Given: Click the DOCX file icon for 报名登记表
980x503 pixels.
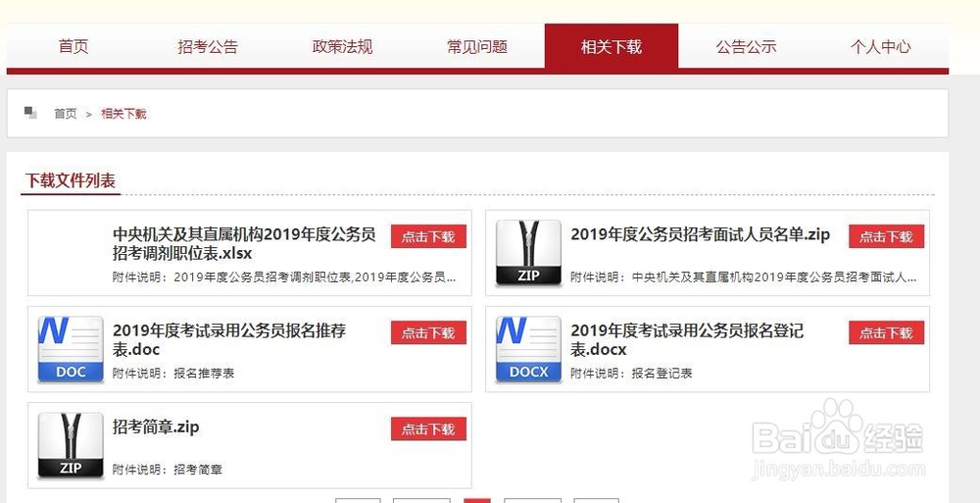Looking at the screenshot, I should tap(529, 349).
